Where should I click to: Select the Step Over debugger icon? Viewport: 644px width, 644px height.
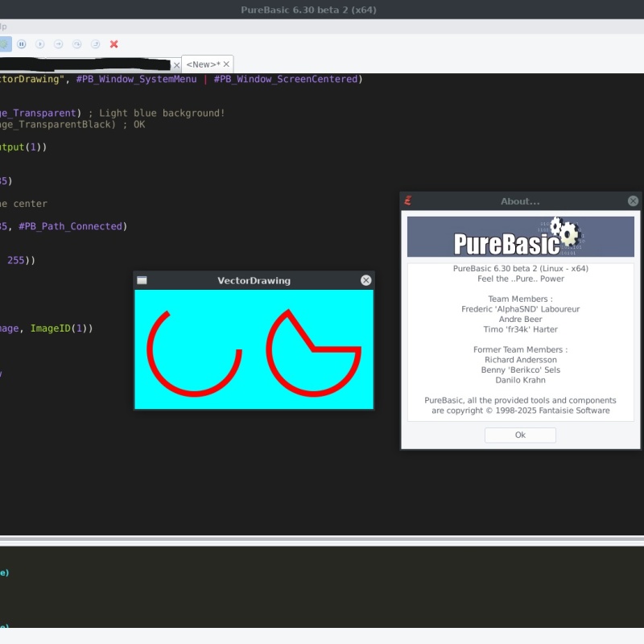pos(77,44)
